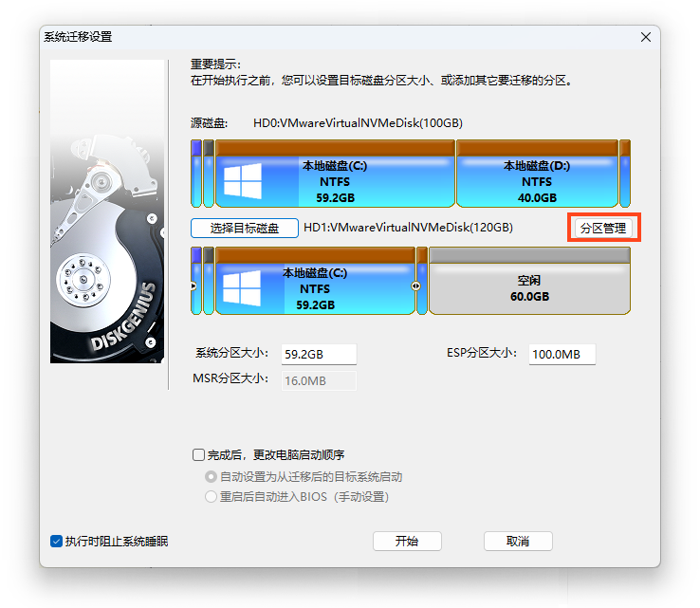Click the DiskGenius hard drive image
This screenshot has width=700, height=608.
[107, 212]
